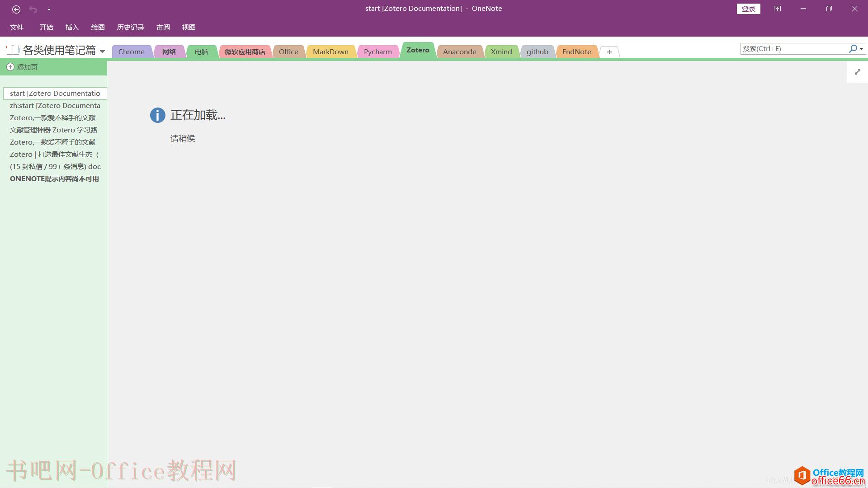Select page 'zh:start [Zotero Documenta'
This screenshot has height=488, width=868.
tap(55, 105)
